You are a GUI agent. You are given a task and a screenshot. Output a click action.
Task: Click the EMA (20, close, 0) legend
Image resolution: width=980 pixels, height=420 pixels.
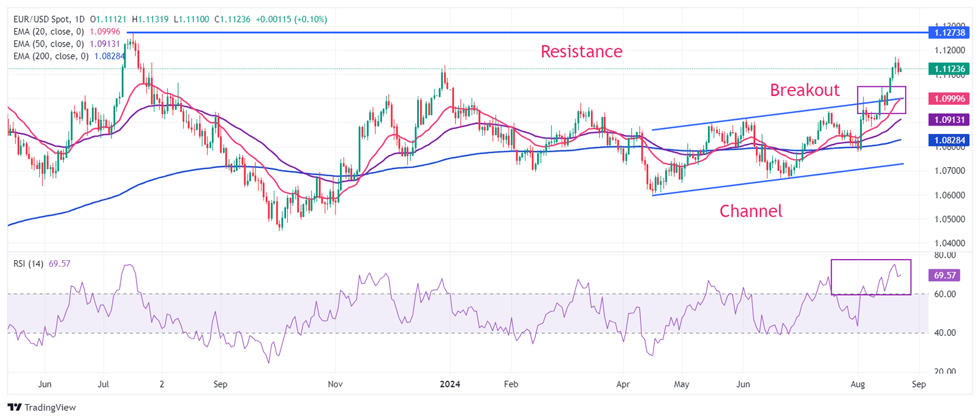(48, 32)
